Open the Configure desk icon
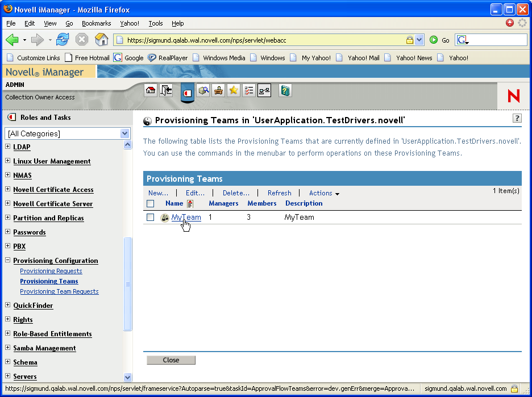 point(218,90)
